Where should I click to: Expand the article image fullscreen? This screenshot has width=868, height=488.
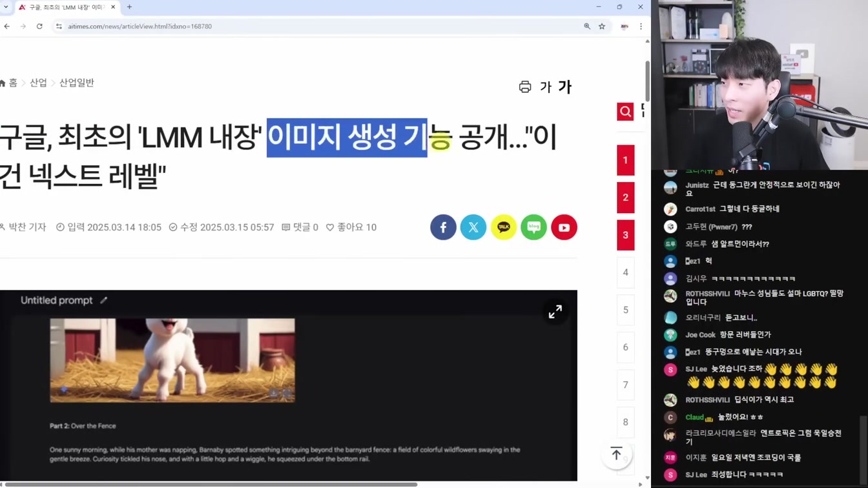click(x=555, y=312)
